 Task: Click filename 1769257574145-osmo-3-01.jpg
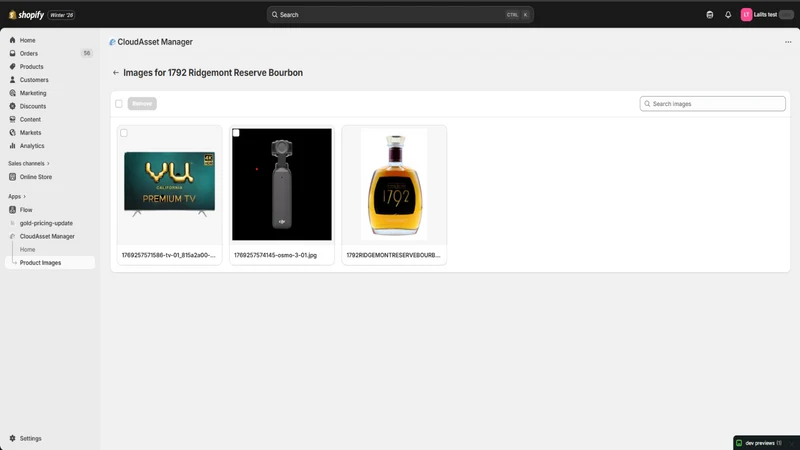tap(276, 255)
